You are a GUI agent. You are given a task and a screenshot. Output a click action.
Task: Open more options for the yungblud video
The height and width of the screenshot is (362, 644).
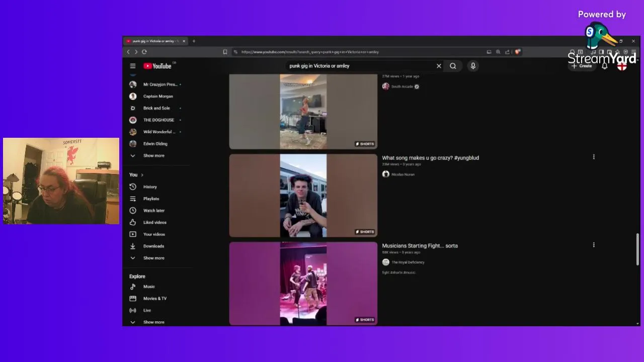[x=594, y=157]
